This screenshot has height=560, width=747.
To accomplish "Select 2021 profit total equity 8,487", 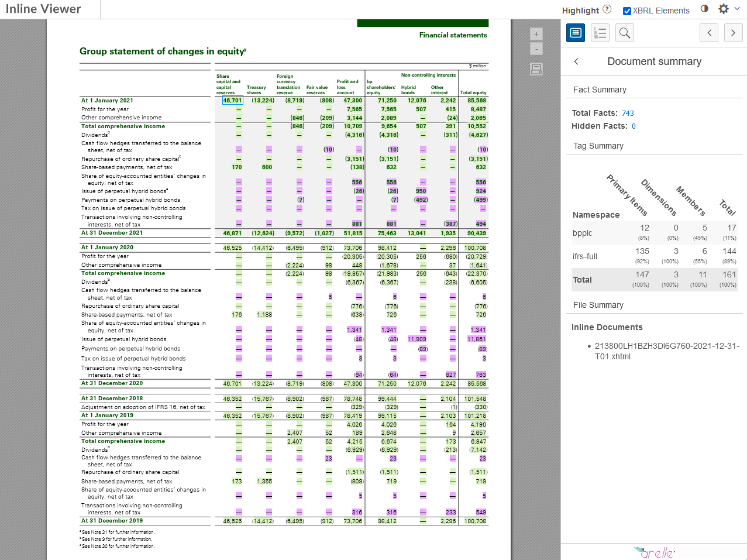I will point(479,109).
